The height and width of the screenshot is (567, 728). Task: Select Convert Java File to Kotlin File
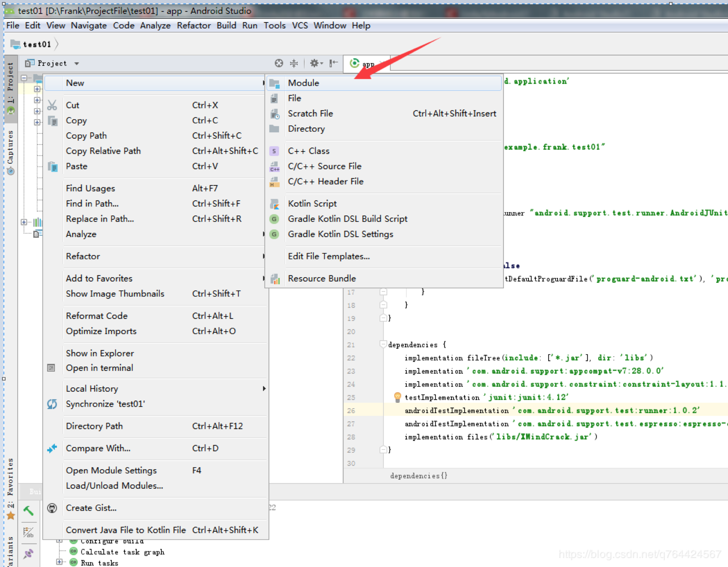point(155,530)
